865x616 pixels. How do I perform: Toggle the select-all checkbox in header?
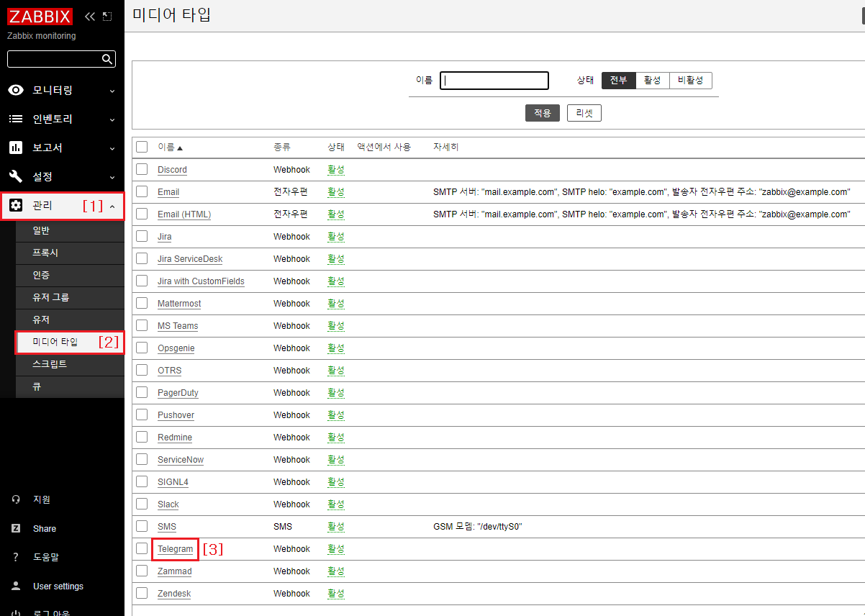pyautogui.click(x=142, y=147)
